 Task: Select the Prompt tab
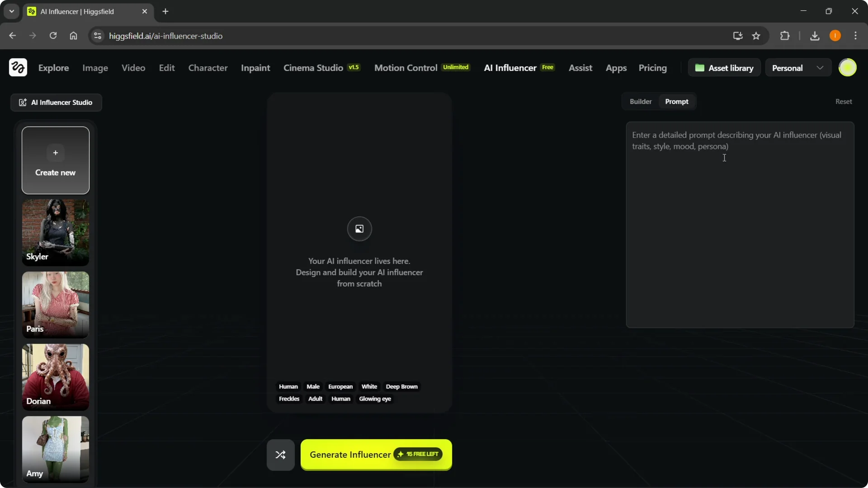(676, 101)
